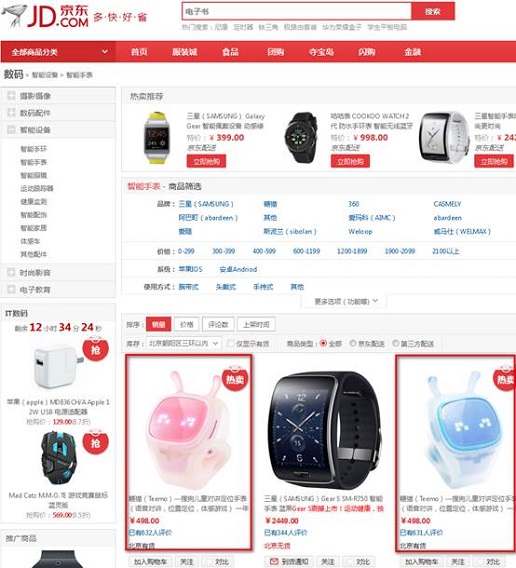516x568 pixels.
Task: Click the red 搜索 search button
Action: (433, 12)
